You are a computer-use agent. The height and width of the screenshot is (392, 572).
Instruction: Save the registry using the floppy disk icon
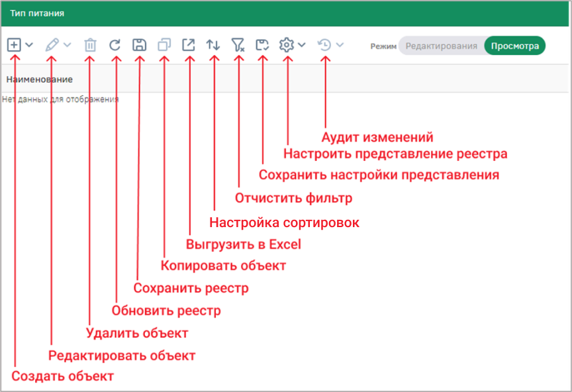pos(139,45)
